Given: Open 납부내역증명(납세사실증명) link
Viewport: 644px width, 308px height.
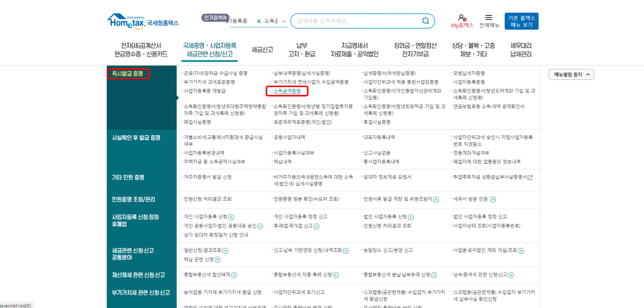Looking at the screenshot, I should tap(302, 73).
